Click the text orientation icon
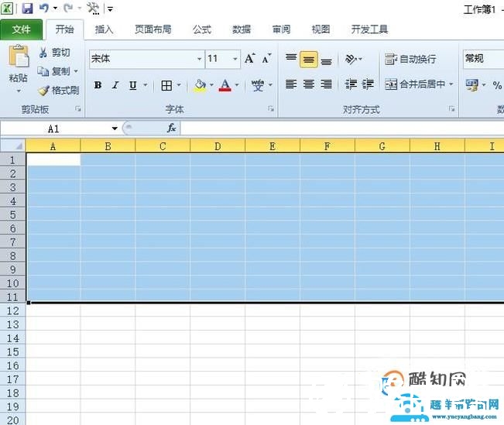Screen dimensions: 504x425 tap(351, 59)
